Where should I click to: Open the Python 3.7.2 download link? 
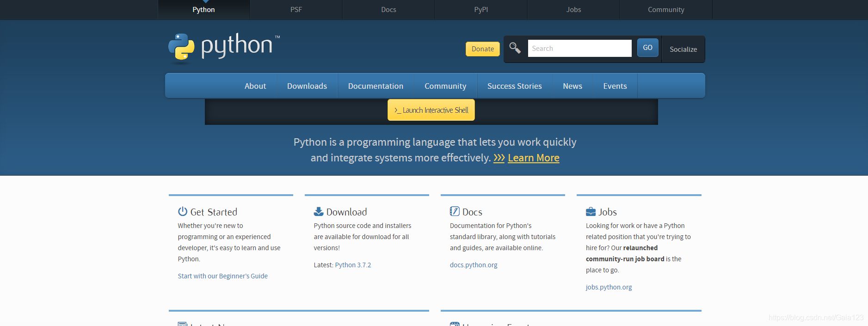353,265
